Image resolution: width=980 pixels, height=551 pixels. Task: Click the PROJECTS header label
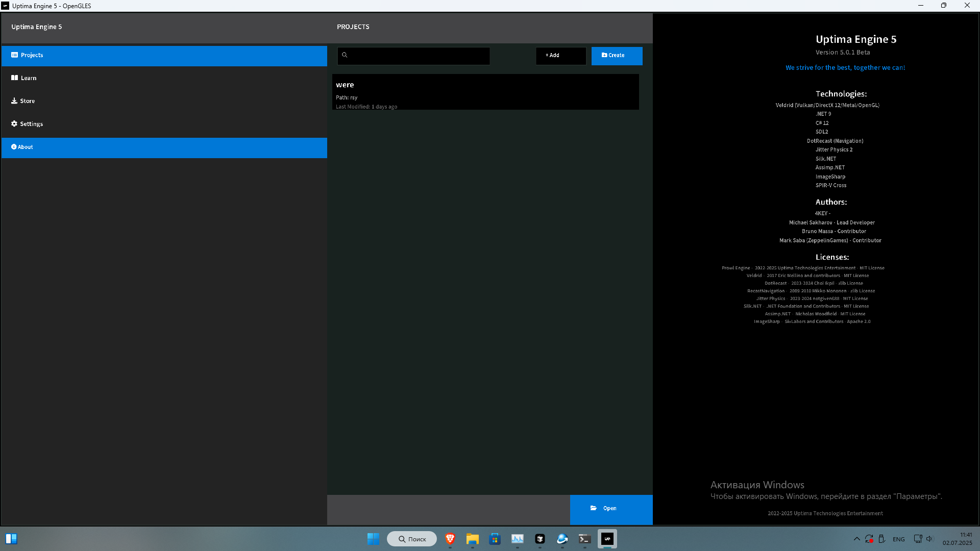(x=353, y=27)
